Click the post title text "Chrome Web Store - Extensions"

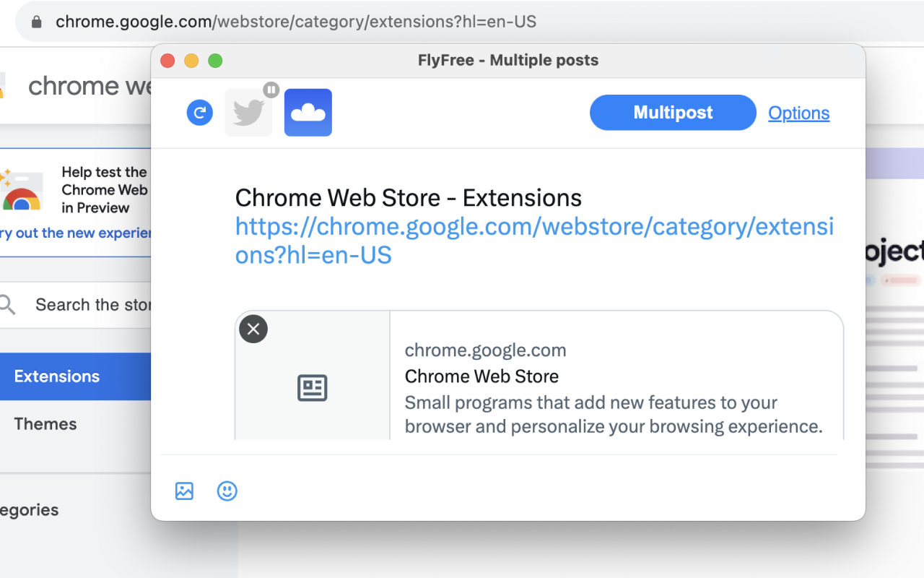[x=409, y=198]
